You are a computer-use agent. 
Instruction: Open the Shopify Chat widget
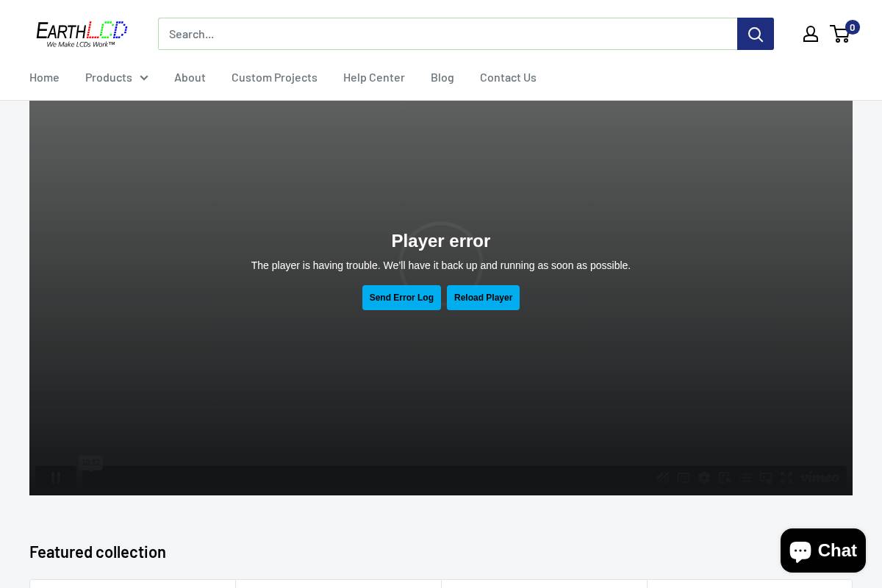click(x=823, y=550)
